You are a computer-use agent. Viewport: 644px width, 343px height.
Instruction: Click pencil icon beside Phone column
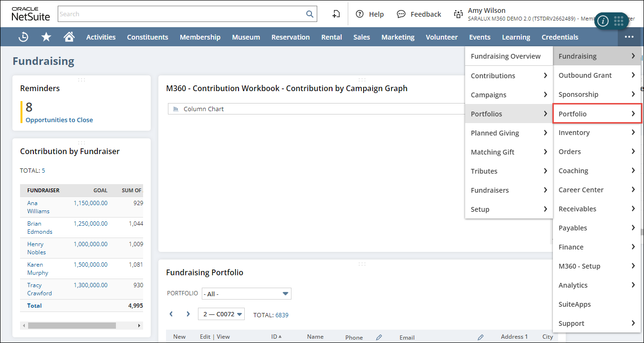pyautogui.click(x=379, y=337)
